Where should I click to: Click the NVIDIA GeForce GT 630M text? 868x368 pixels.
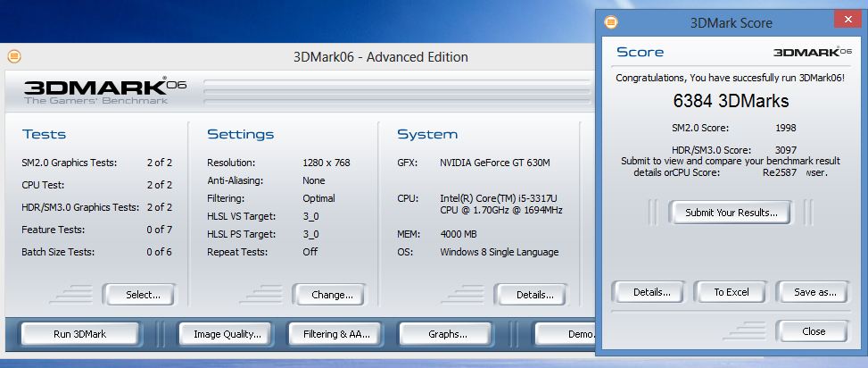coord(495,163)
